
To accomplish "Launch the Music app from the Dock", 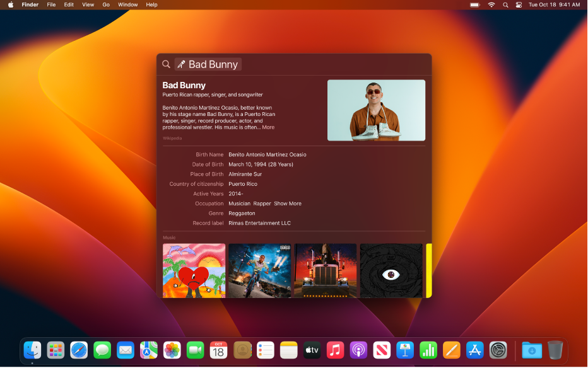I will [335, 351].
